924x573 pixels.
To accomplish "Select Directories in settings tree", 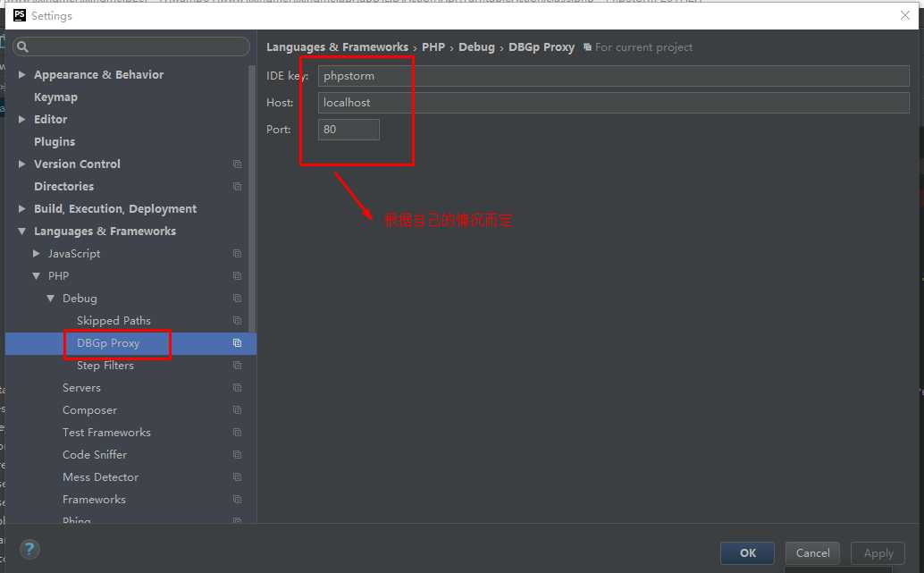I will pyautogui.click(x=63, y=186).
